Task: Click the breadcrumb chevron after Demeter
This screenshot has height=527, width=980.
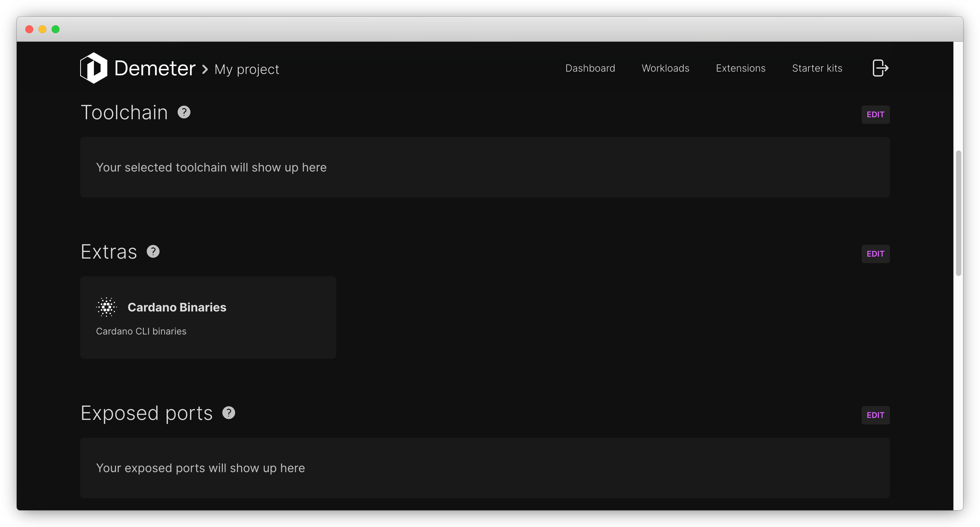Action: 205,69
